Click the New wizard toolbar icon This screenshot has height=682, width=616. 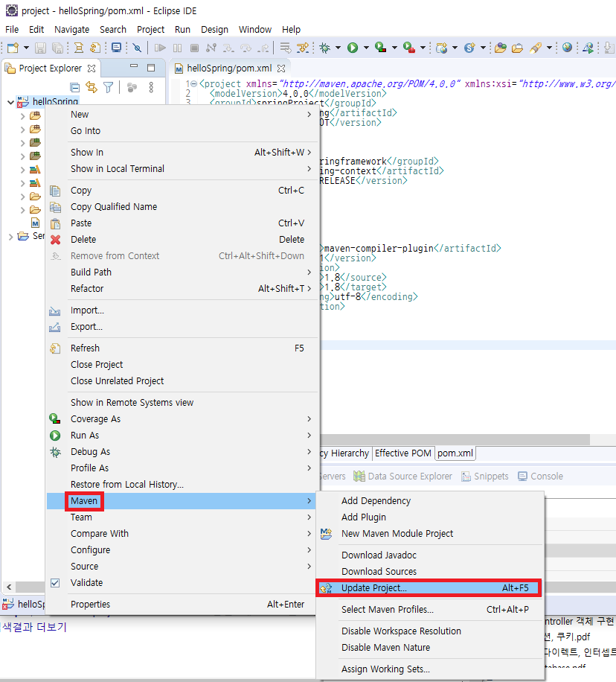[x=13, y=48]
